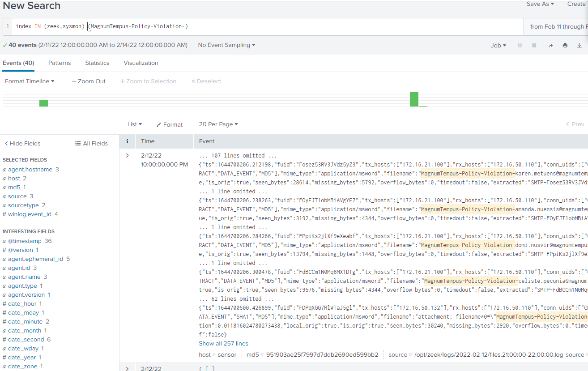Select winlog.event_id field
This screenshot has width=588, height=371.
coord(30,214)
